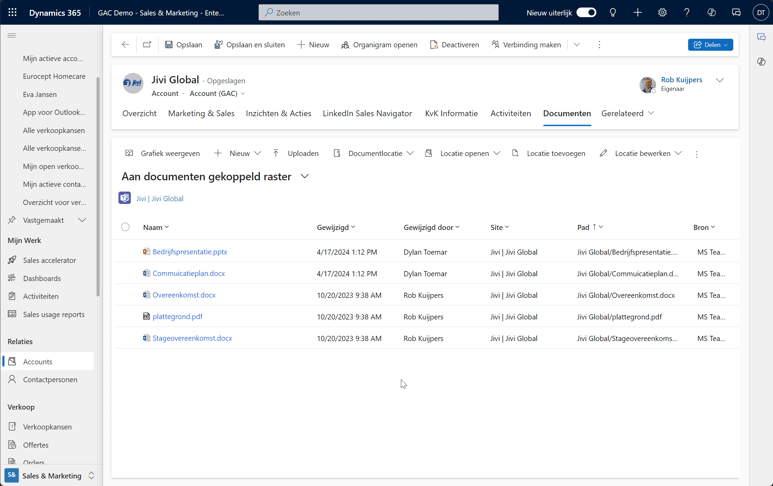Open the Locatie bewerken dropdown
Image resolution: width=773 pixels, height=486 pixels.
[640, 153]
